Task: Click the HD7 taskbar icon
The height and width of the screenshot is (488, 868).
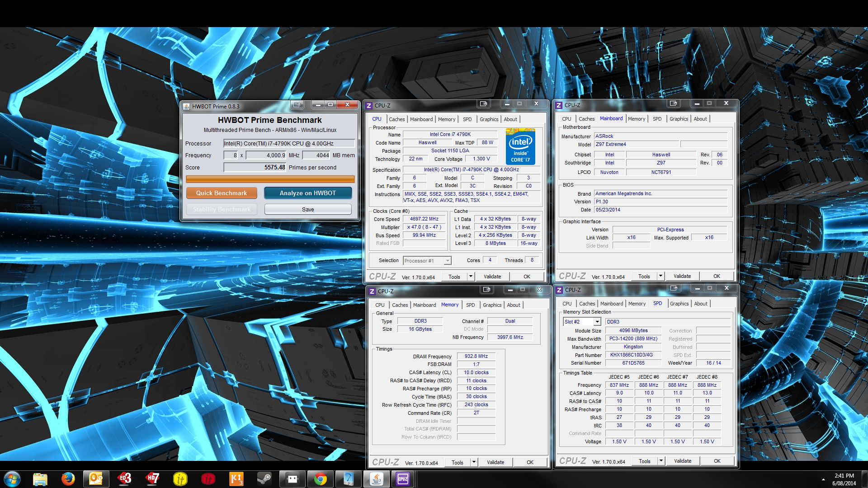Action: coord(152,479)
